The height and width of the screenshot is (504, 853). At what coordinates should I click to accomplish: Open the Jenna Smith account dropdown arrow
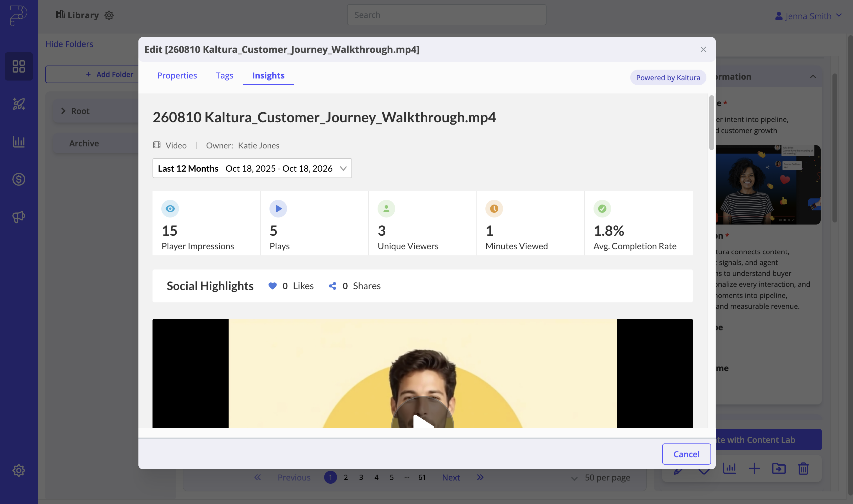(x=839, y=15)
